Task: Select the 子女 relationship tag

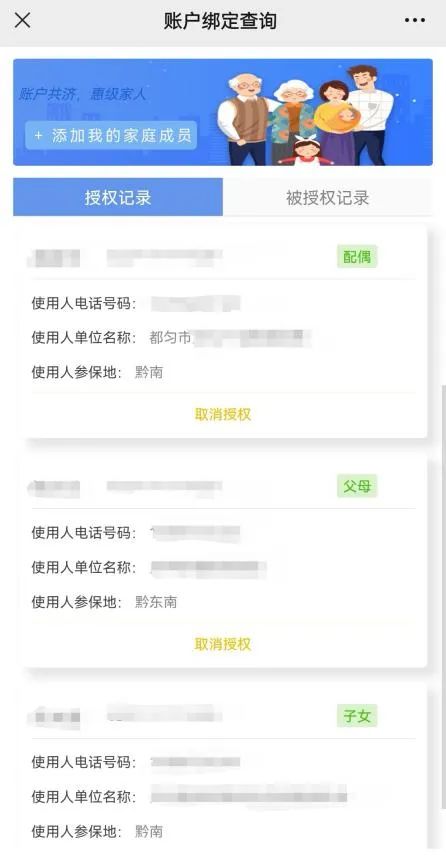Action: click(x=357, y=715)
